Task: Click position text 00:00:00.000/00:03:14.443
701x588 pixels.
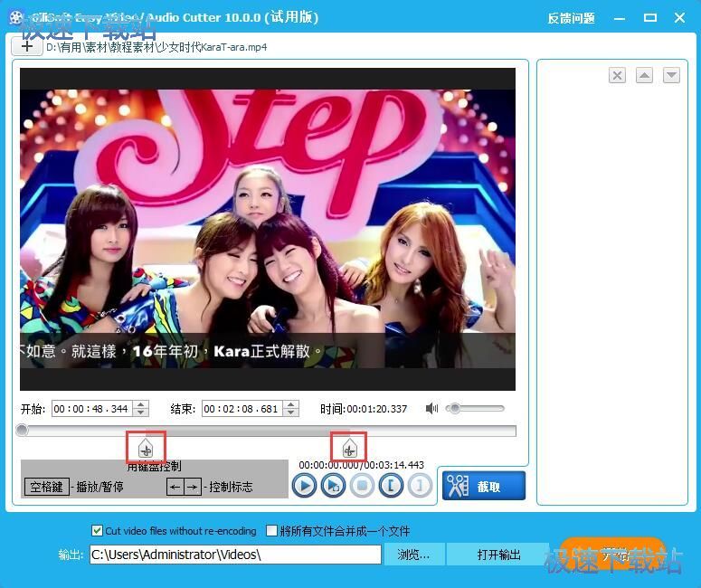Action: (361, 465)
